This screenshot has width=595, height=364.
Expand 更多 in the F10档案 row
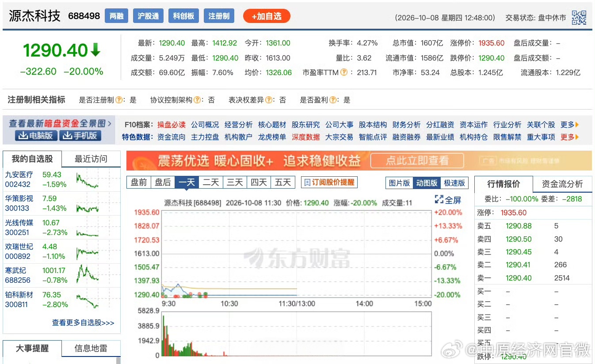pos(570,125)
